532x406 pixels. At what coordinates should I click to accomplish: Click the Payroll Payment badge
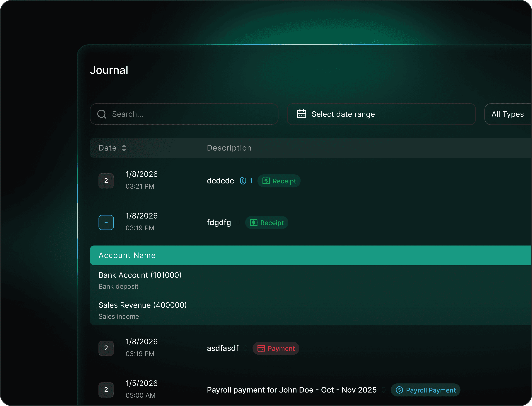point(425,390)
